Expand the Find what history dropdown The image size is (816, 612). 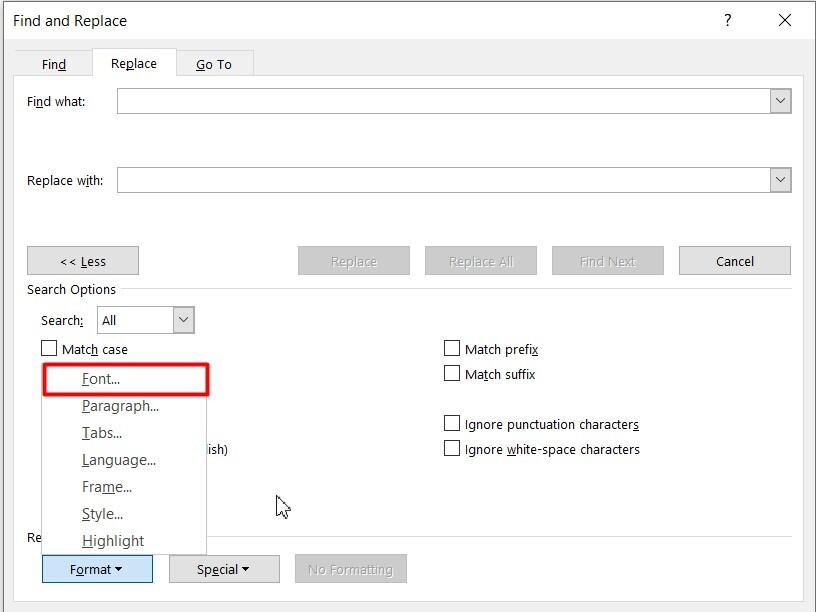780,101
